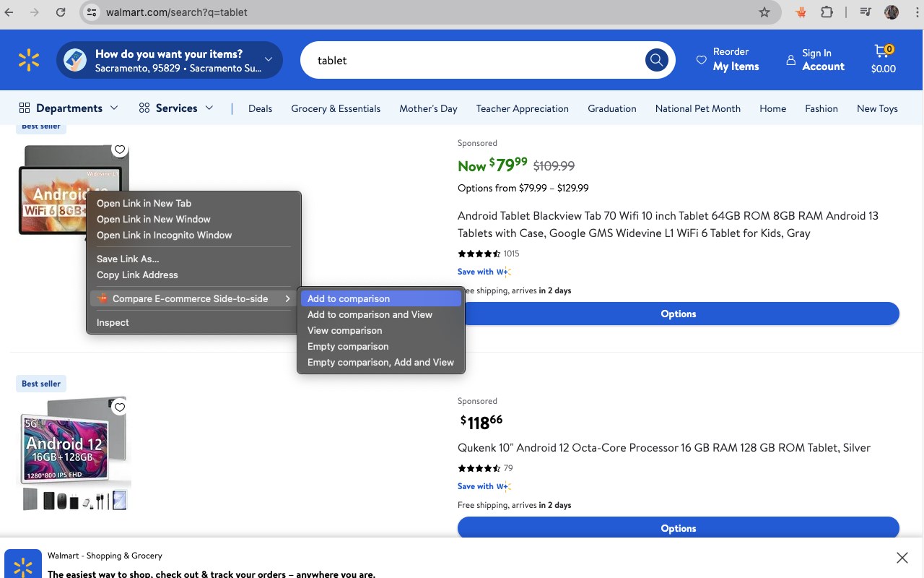The width and height of the screenshot is (924, 578).
Task: Choose Add to comparison
Action: click(381, 298)
